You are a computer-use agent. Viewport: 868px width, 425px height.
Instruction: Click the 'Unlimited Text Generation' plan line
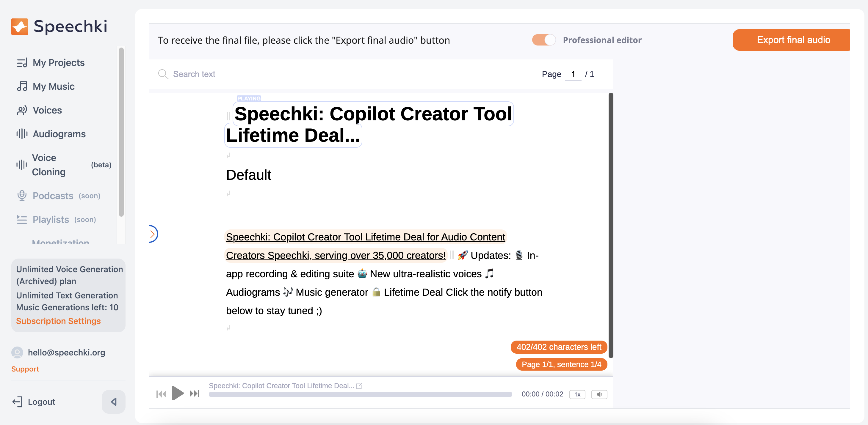pos(67,295)
